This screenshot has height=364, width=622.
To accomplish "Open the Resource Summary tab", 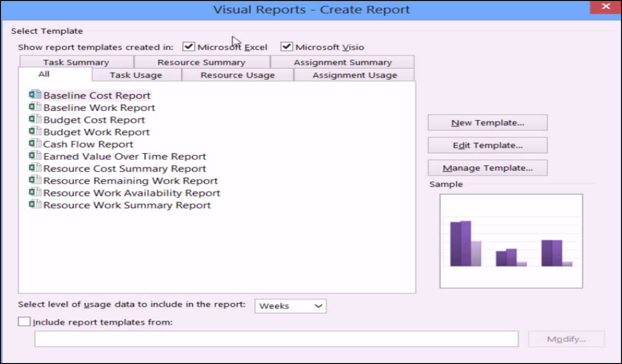I will (201, 63).
